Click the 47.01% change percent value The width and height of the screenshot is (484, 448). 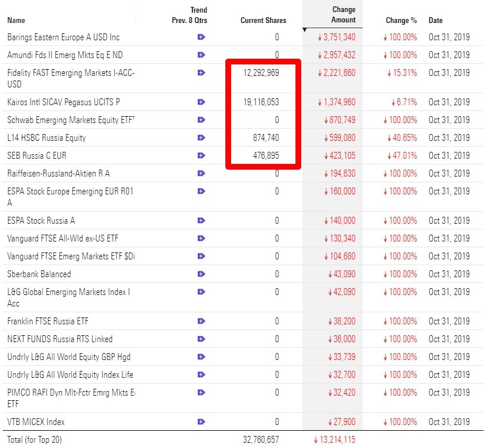click(x=402, y=156)
